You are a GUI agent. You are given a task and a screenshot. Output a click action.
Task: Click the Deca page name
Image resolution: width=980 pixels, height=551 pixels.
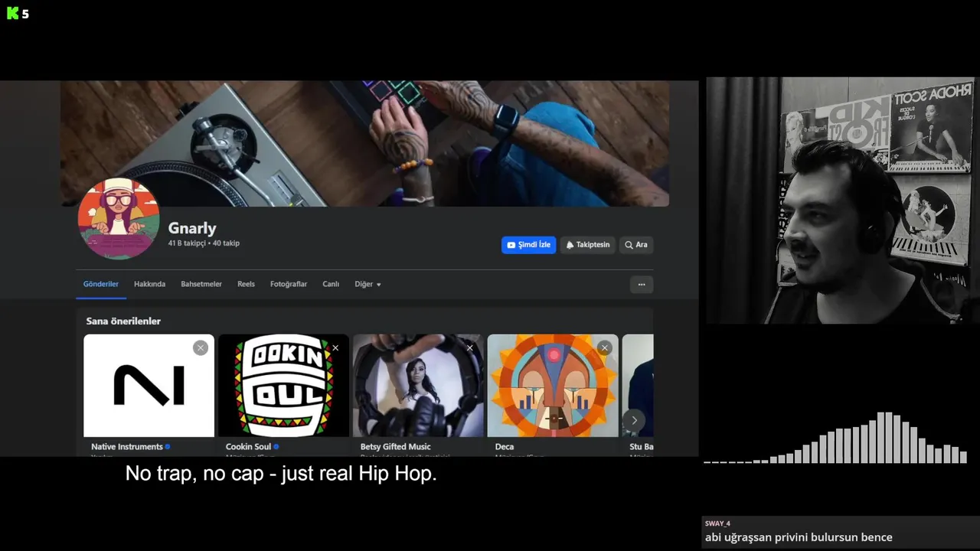(505, 447)
